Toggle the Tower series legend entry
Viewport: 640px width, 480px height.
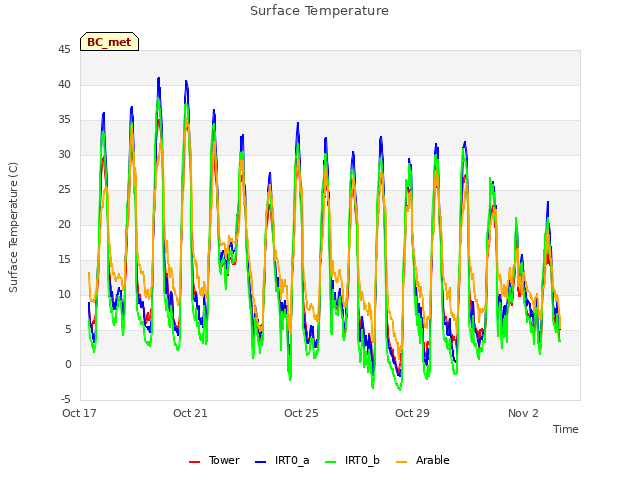click(x=214, y=460)
